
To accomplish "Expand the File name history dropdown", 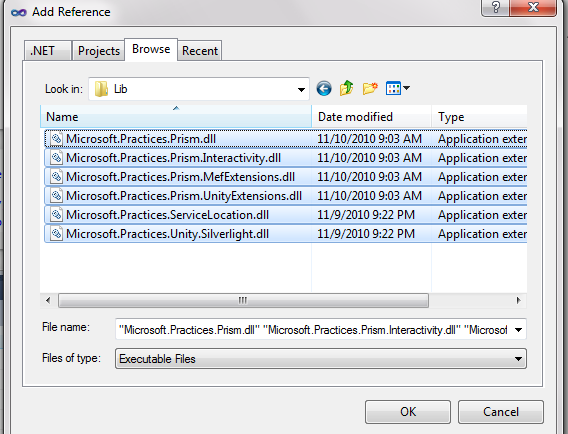I will pos(518,330).
